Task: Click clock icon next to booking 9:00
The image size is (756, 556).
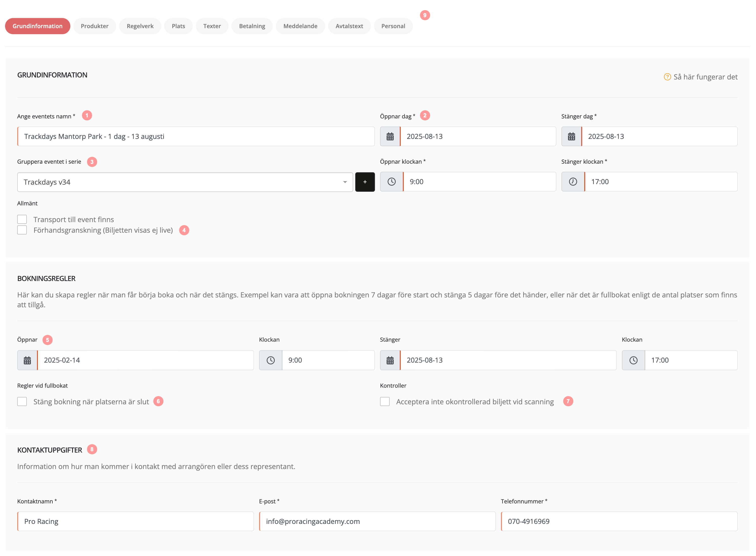Action: pos(270,360)
